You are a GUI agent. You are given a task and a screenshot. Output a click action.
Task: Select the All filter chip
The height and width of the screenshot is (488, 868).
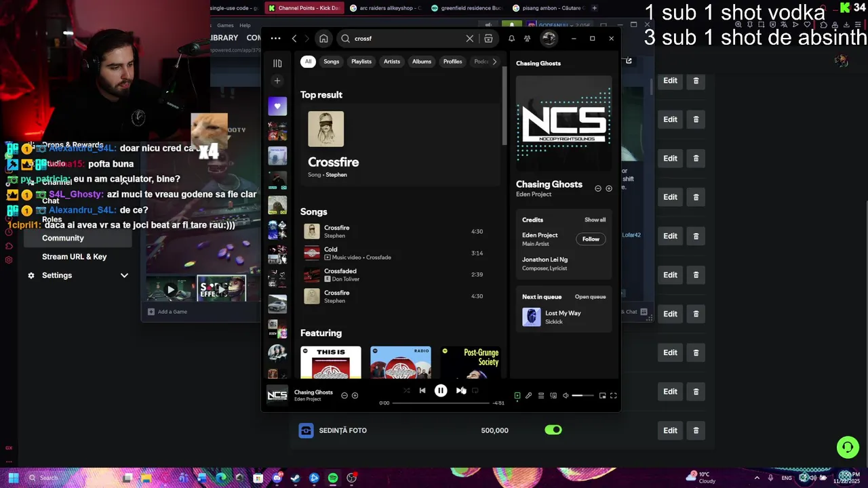308,62
